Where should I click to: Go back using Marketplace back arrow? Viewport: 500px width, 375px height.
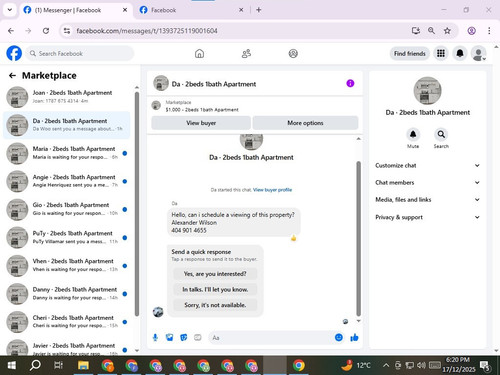[12, 76]
